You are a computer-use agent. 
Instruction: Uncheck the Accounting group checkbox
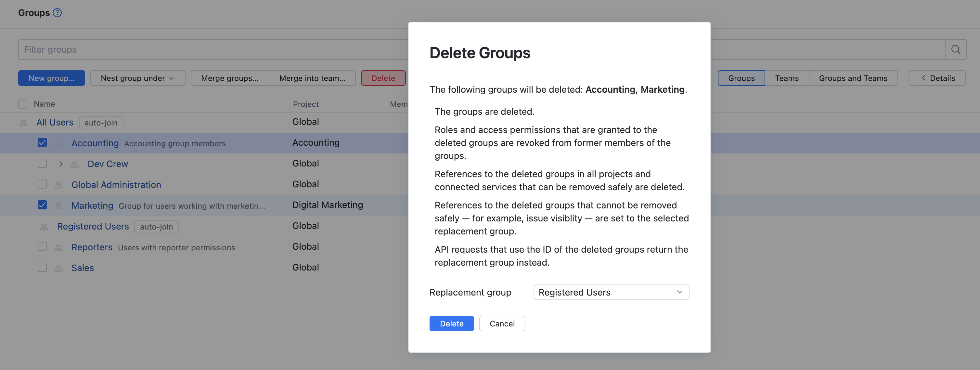(x=42, y=142)
